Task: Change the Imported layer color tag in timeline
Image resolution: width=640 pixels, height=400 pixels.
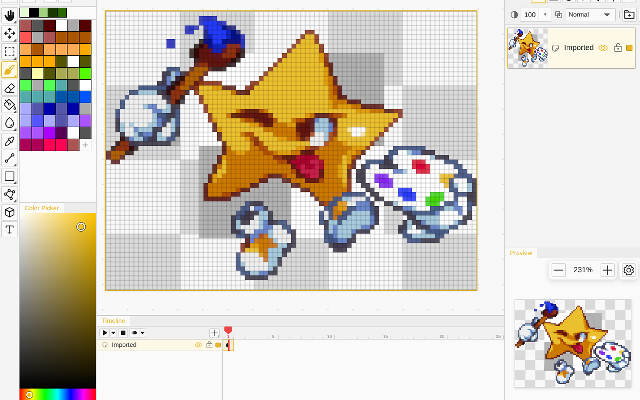Action: pyautogui.click(x=218, y=345)
